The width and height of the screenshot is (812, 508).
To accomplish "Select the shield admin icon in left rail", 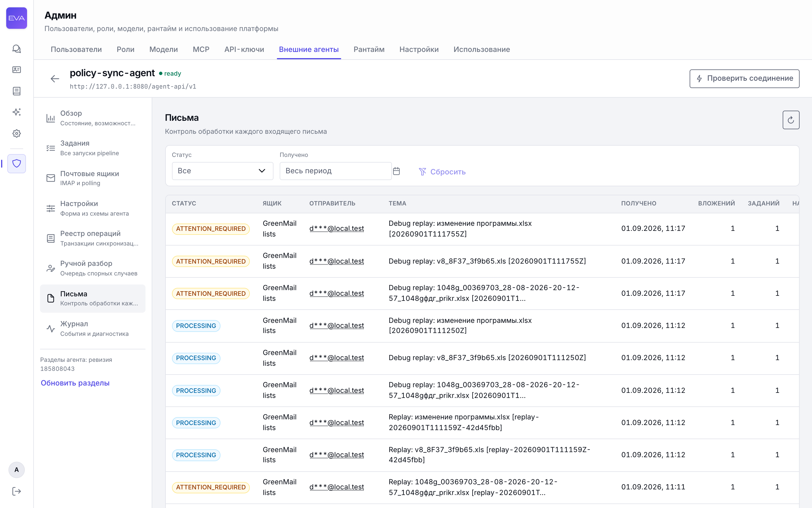I will [x=16, y=164].
